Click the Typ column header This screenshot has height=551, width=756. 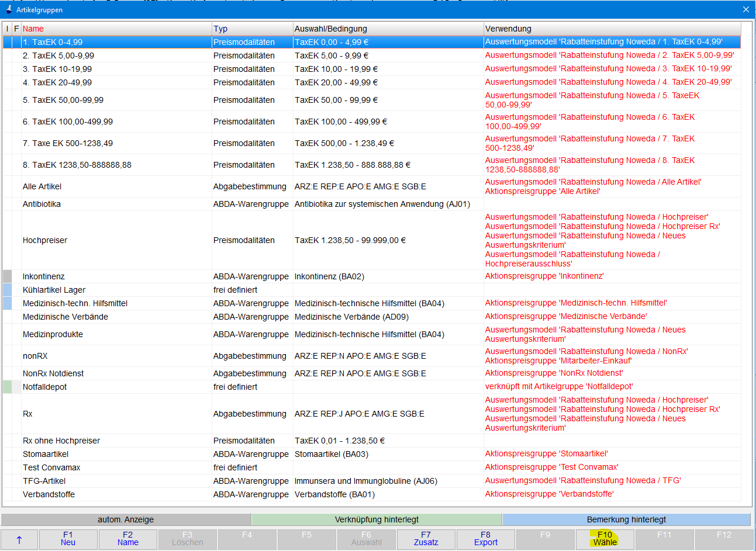point(253,29)
